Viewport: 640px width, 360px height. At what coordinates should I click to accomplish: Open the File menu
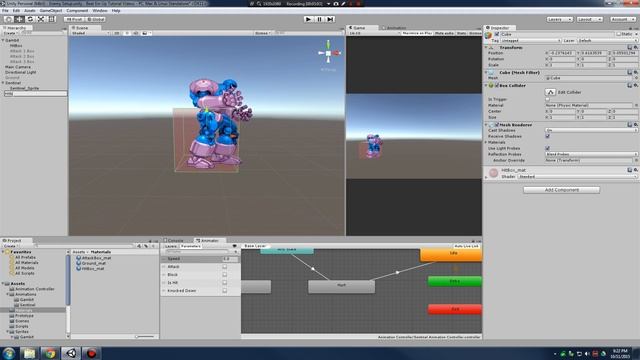click(x=5, y=11)
